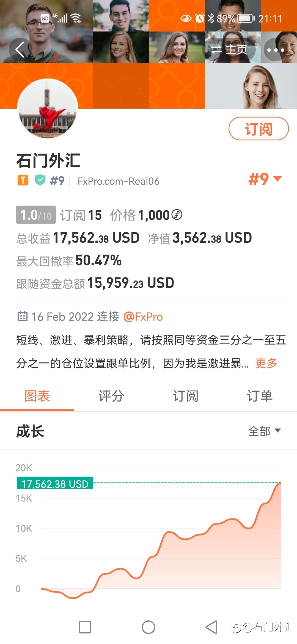297x644 pixels.
Task: Tap the Android recent apps square
Action: [85, 627]
